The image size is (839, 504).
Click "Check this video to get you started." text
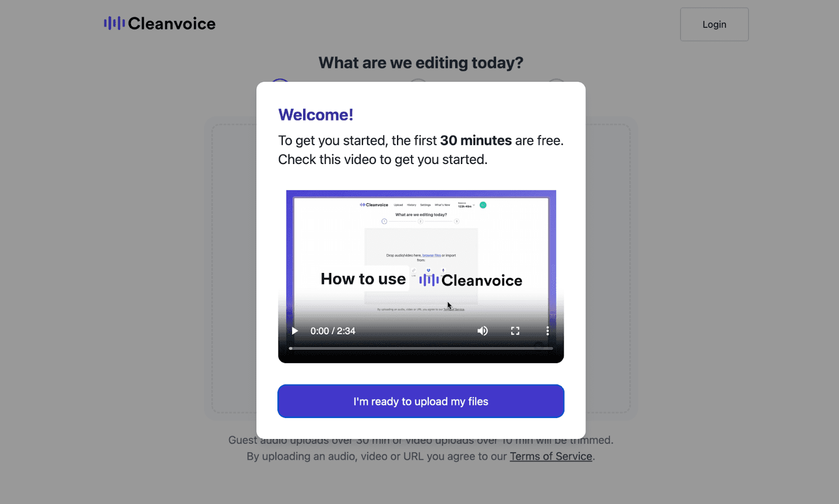pos(383,159)
